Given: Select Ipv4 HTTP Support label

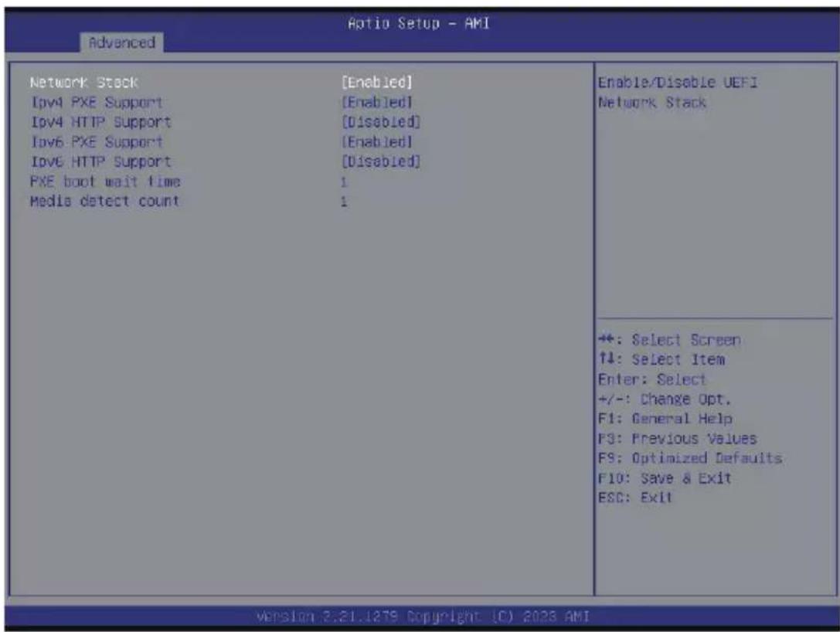Looking at the screenshot, I should pos(100,122).
